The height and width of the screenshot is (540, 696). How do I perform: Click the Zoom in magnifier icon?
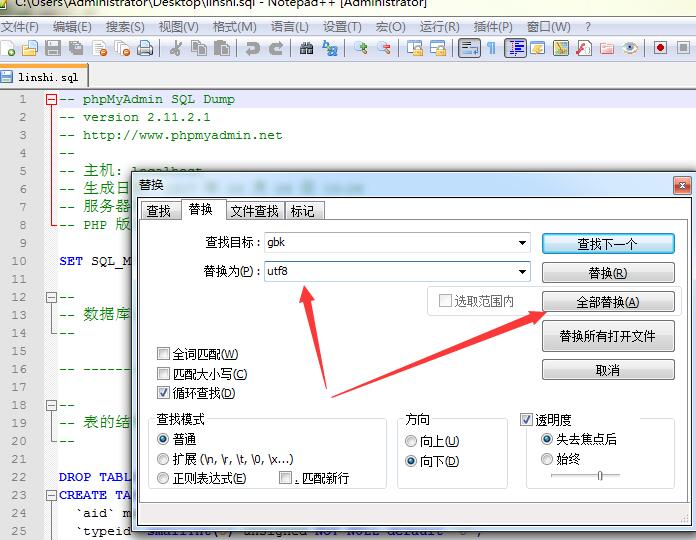[361, 48]
